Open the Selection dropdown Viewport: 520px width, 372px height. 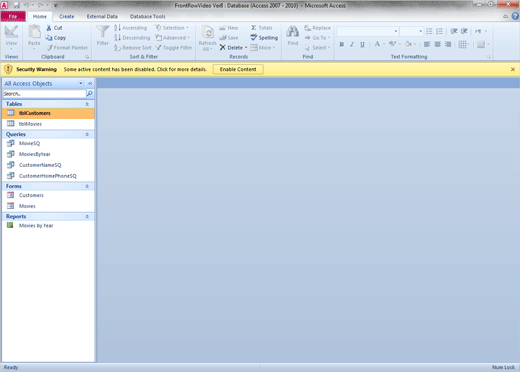[172, 28]
